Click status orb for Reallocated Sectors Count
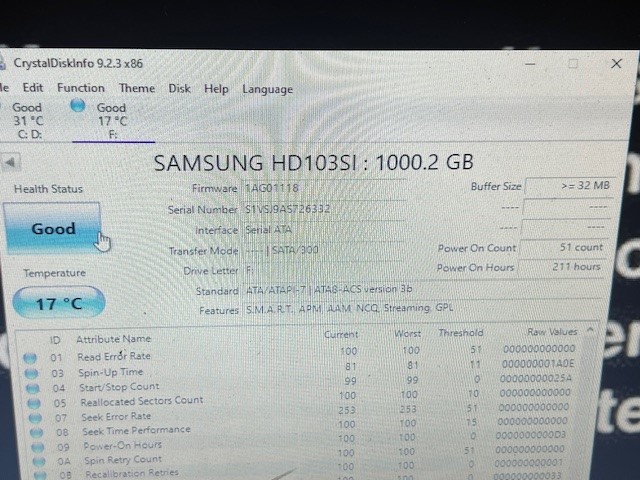Viewport: 640px width, 480px height. click(34, 403)
